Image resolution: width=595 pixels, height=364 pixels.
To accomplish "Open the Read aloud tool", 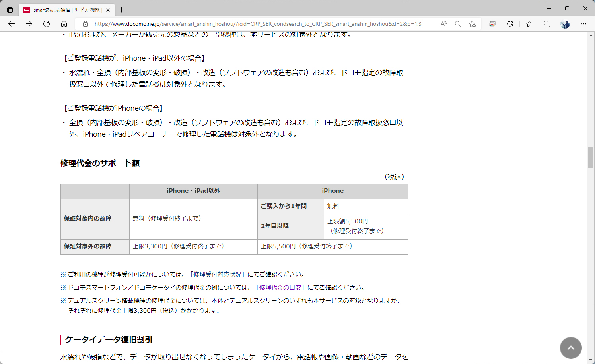I will pos(443,23).
